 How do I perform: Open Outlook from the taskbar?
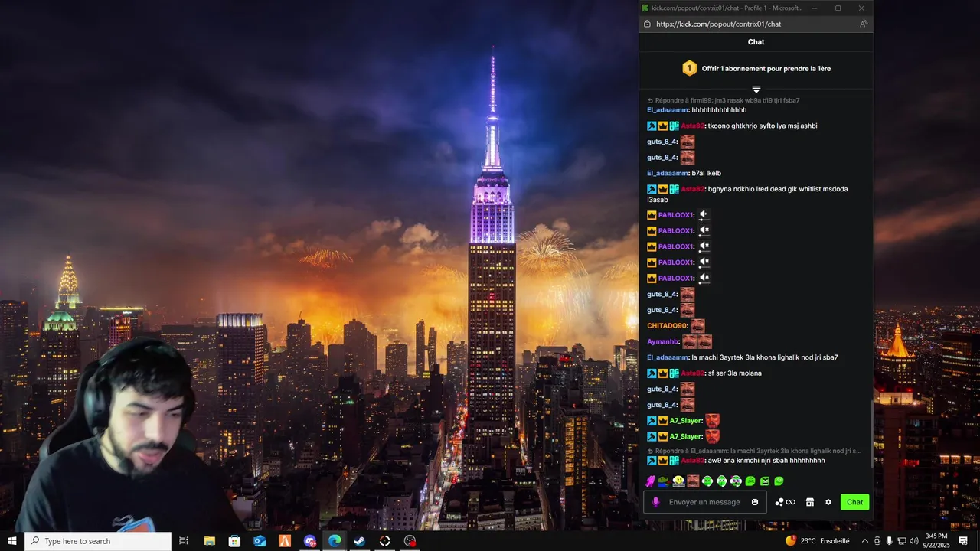(x=260, y=541)
